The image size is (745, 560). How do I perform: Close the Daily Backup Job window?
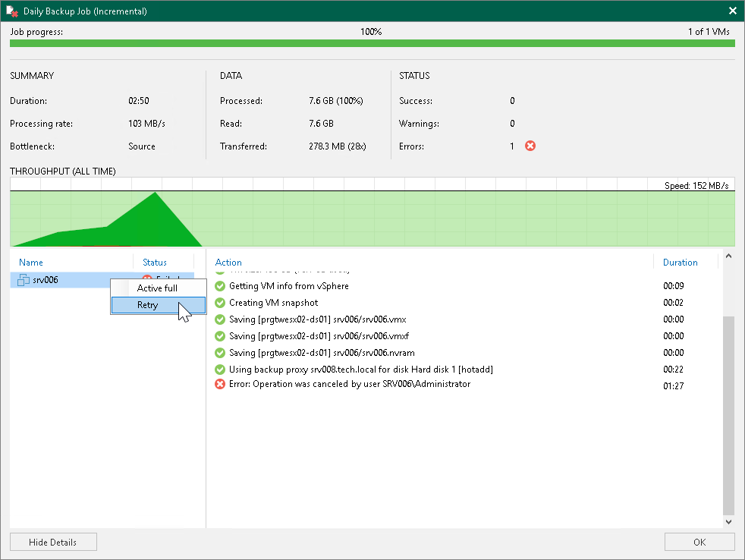coord(732,11)
